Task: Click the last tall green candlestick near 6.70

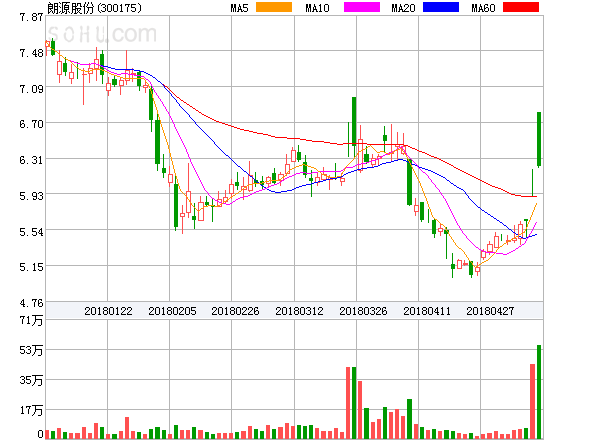Action: coord(539,140)
